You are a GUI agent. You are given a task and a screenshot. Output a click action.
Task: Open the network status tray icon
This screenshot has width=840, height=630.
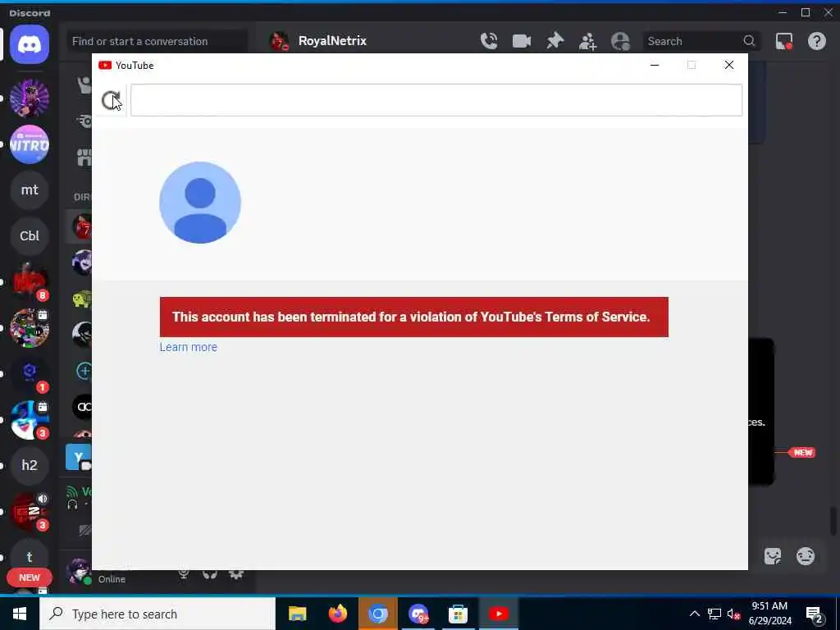714,614
